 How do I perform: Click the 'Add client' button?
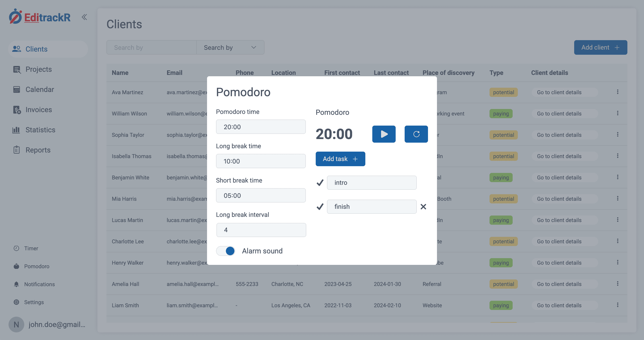coord(600,47)
